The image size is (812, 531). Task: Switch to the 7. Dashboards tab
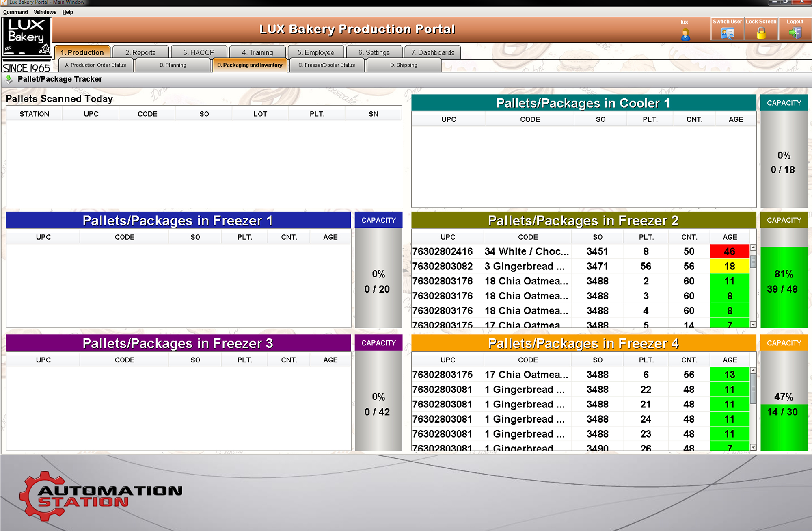pos(432,52)
